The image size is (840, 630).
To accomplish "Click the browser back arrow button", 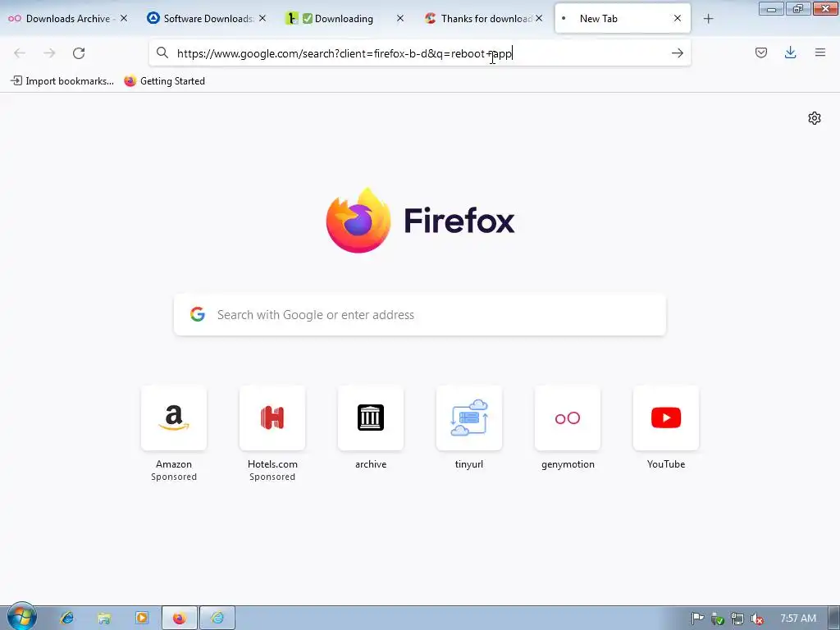I will point(20,53).
